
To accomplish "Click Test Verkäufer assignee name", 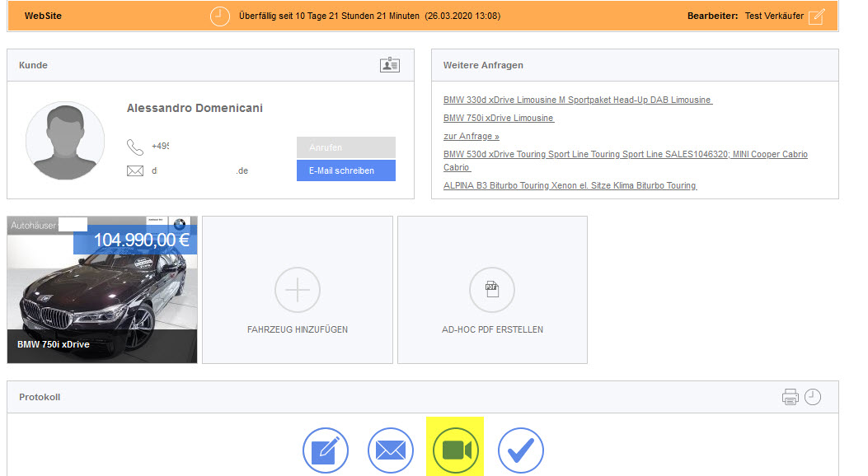I will [x=774, y=16].
